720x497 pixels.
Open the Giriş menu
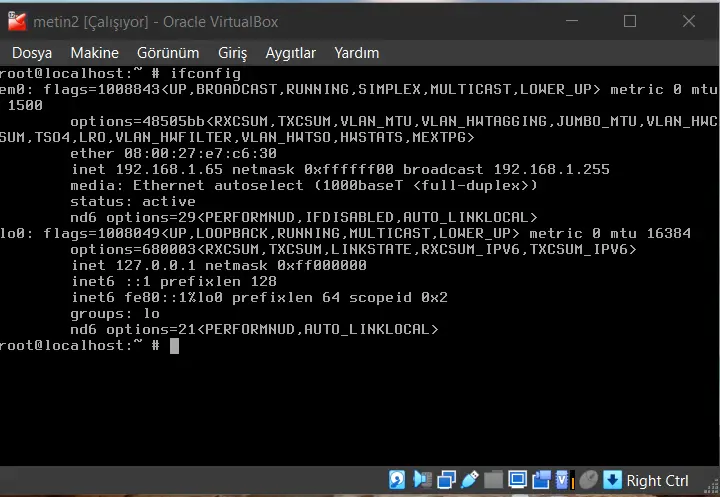(x=232, y=52)
